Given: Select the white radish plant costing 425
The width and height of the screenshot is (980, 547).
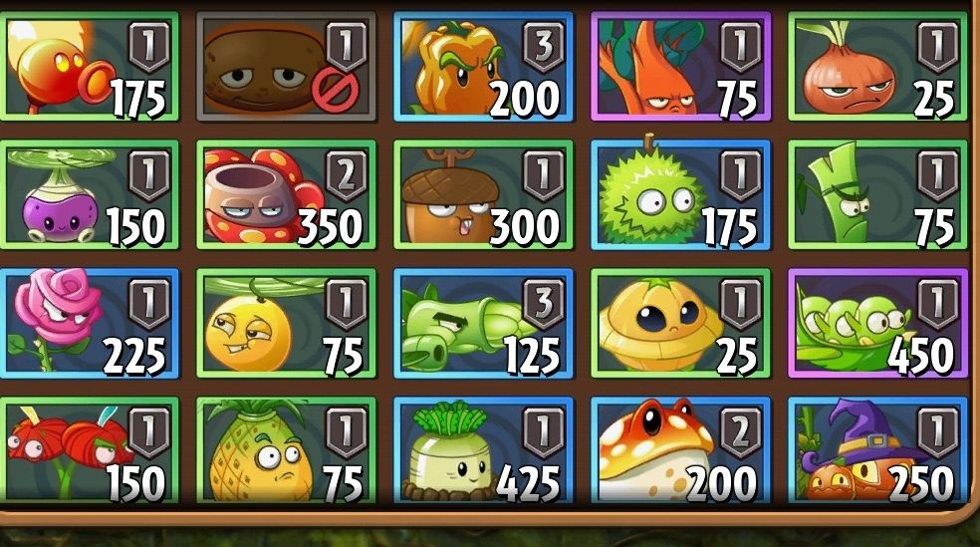Looking at the screenshot, I should coord(484,450).
